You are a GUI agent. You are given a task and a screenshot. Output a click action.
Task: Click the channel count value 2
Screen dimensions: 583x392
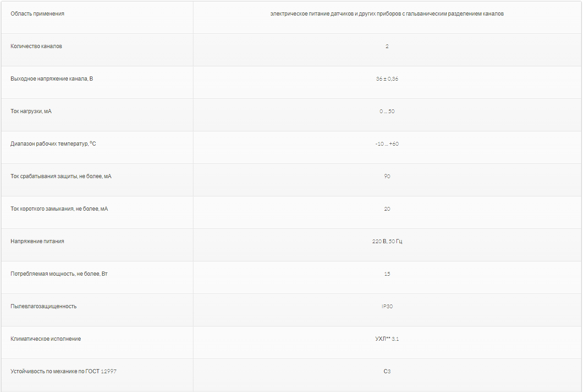[387, 46]
